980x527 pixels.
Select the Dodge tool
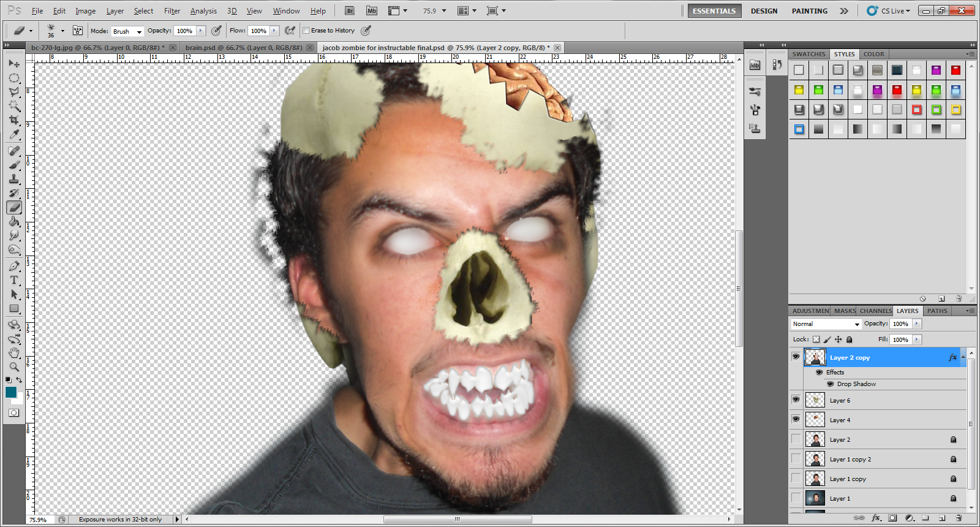point(14,249)
